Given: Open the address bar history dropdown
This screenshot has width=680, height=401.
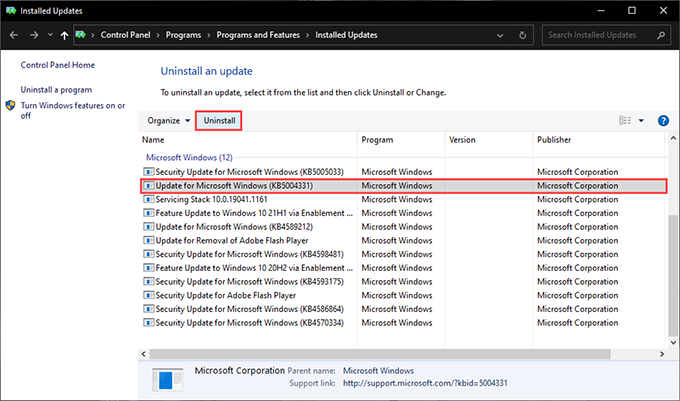Looking at the screenshot, I should tap(500, 35).
